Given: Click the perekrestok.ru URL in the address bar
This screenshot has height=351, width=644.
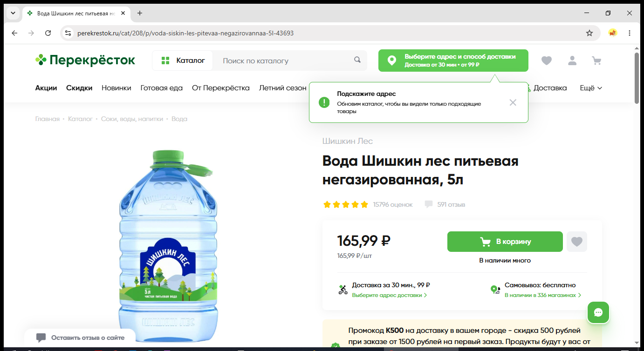Looking at the screenshot, I should click(x=185, y=33).
